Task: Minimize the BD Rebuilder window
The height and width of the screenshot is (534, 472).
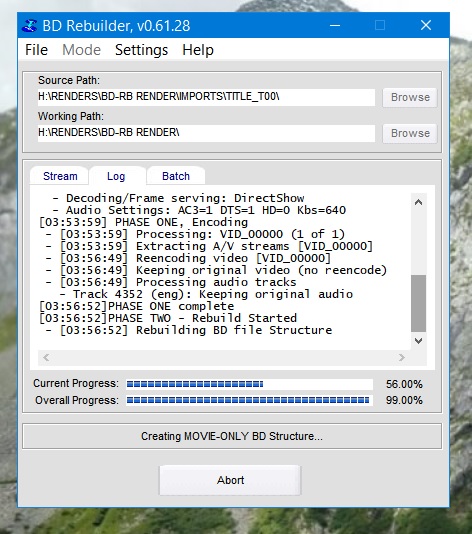Action: 335,26
